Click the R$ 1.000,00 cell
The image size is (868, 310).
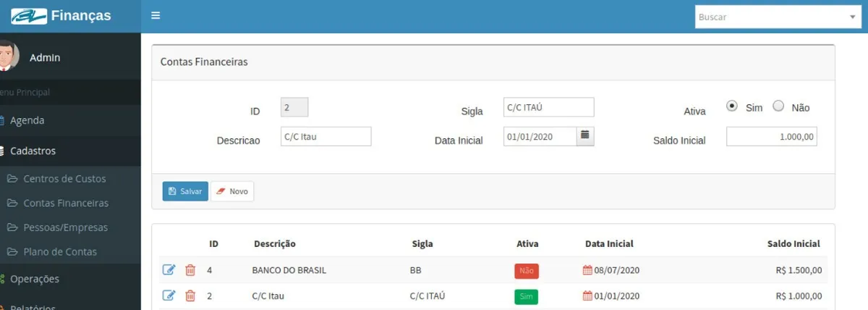(799, 296)
